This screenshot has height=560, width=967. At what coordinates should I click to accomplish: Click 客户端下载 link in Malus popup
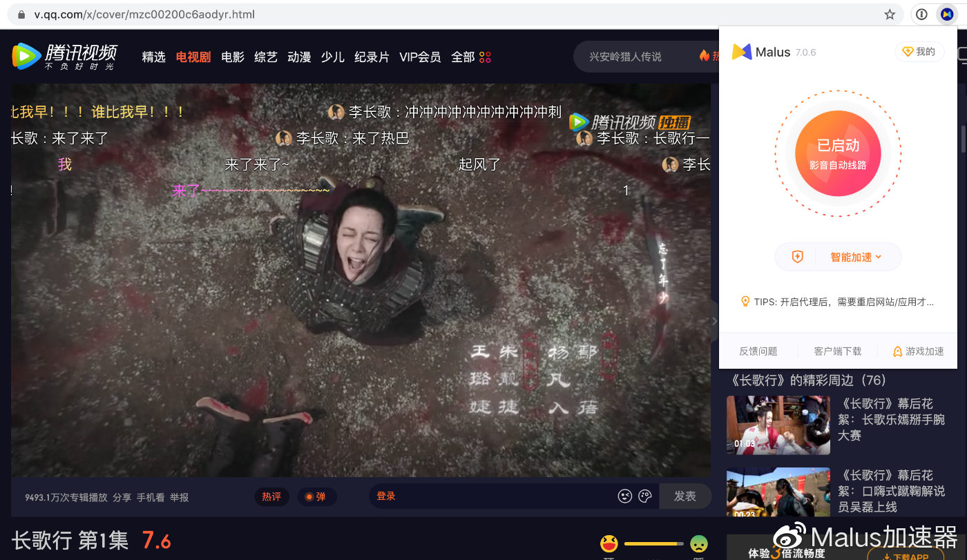pos(838,351)
